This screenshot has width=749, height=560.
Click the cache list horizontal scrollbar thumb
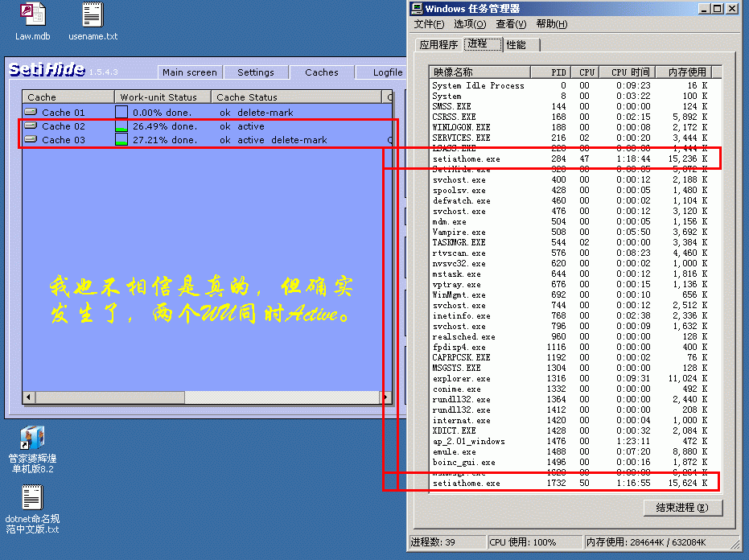pyautogui.click(x=110, y=397)
